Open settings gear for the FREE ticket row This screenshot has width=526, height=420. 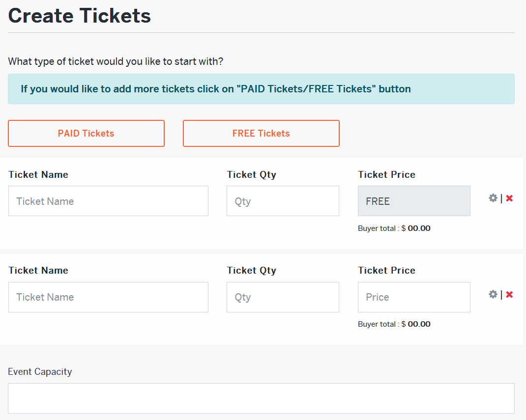point(493,198)
